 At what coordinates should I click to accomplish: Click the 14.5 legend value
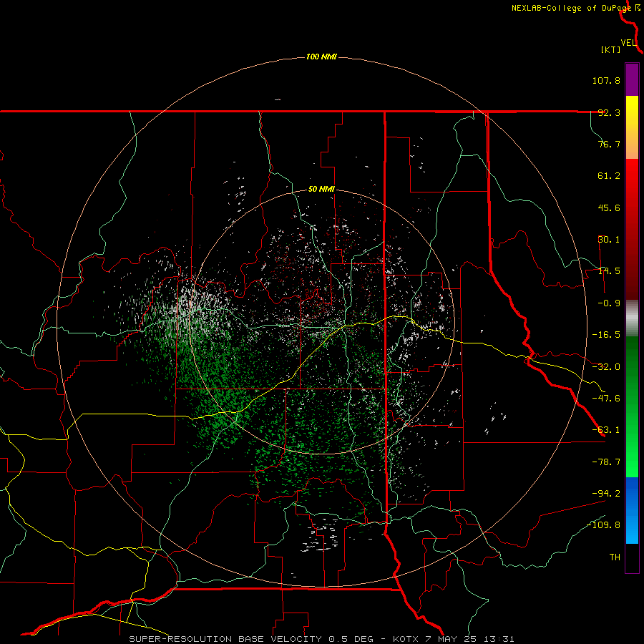[609, 271]
